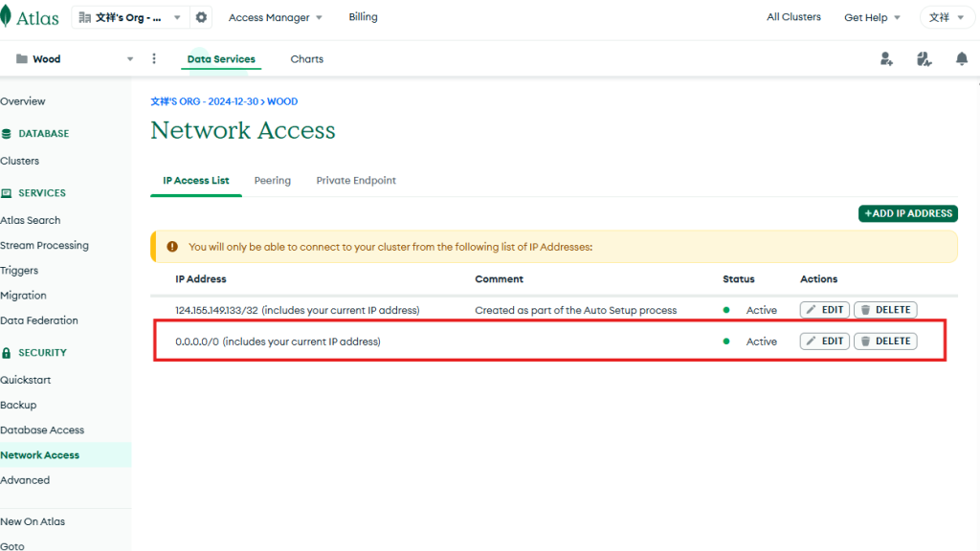Open the Billing page

[363, 17]
